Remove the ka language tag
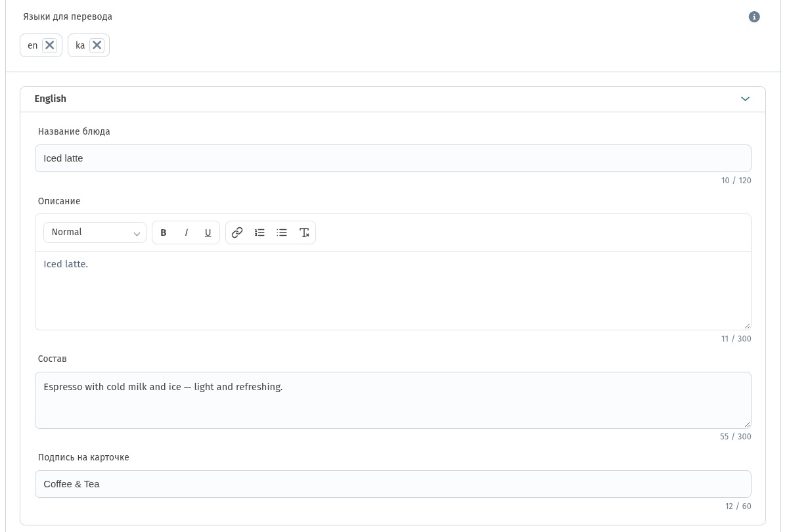787x532 pixels. [97, 45]
